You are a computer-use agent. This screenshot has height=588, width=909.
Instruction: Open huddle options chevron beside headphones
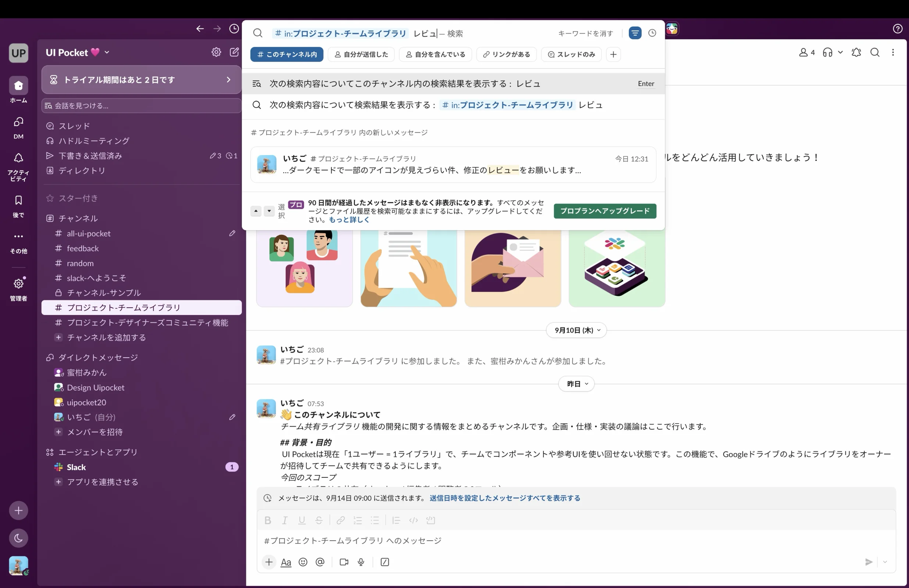(840, 52)
